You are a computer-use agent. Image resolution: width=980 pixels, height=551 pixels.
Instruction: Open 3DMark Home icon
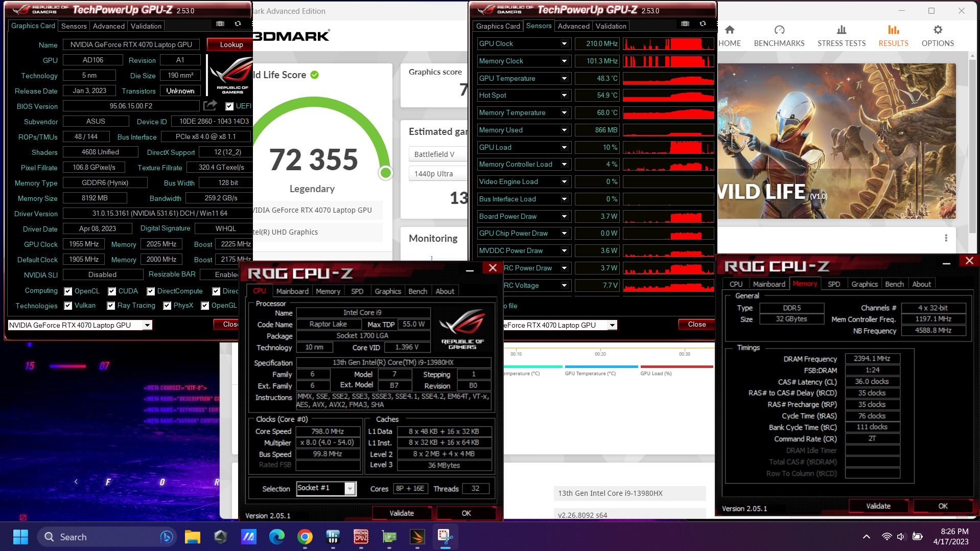point(730,30)
